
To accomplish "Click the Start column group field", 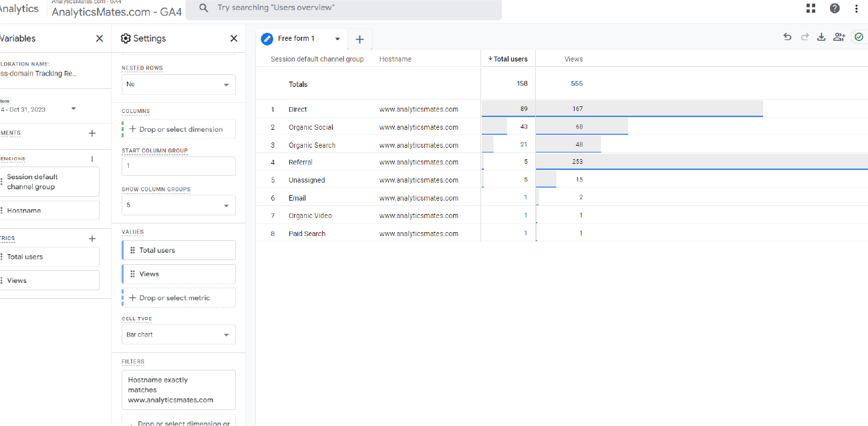I will pos(178,166).
